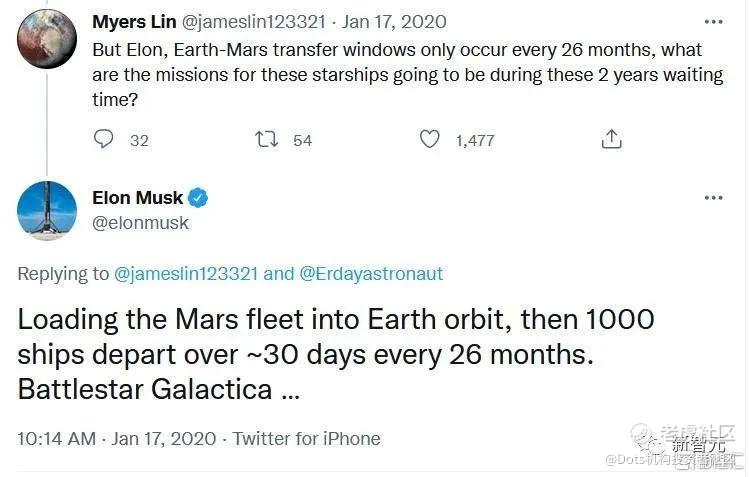Open more options on Elon Musk's tweet
The width and height of the screenshot is (750, 477).
pyautogui.click(x=712, y=198)
